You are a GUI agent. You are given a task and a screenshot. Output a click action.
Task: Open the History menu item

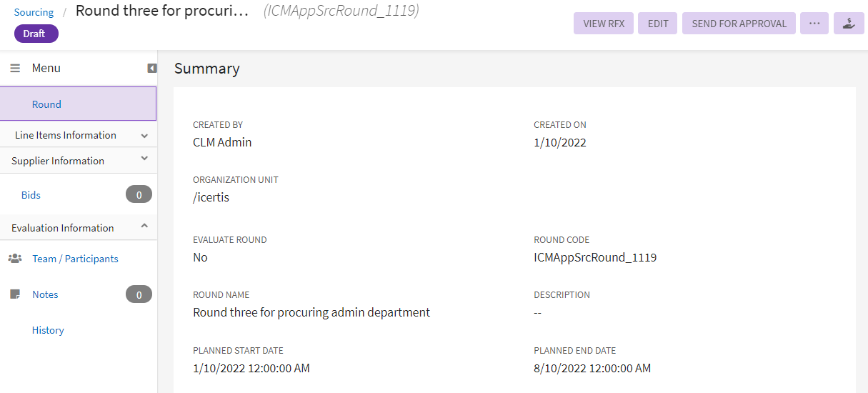pyautogui.click(x=48, y=330)
